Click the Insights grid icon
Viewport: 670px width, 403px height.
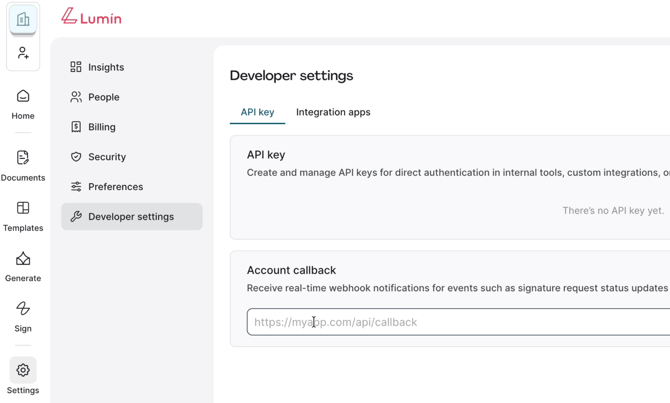76,67
